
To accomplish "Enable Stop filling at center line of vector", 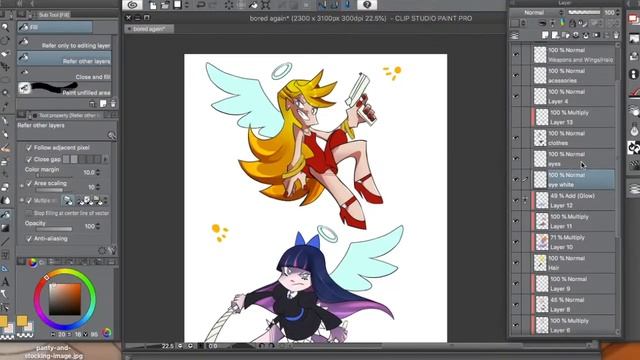I will point(29,213).
